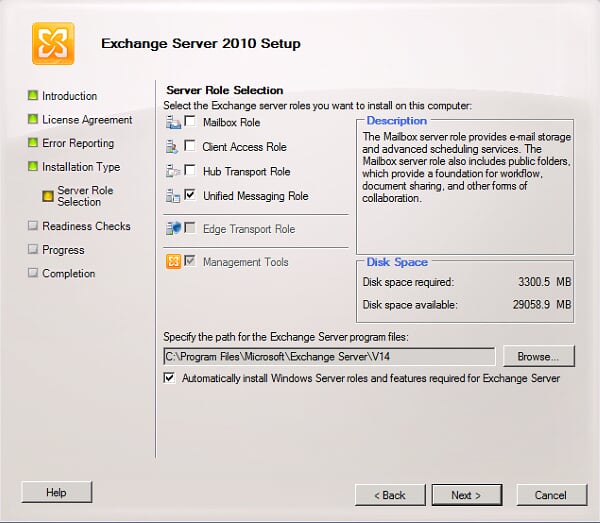Viewport: 600px width, 523px height.
Task: Click the Edge Transport Role label
Action: pos(249,229)
